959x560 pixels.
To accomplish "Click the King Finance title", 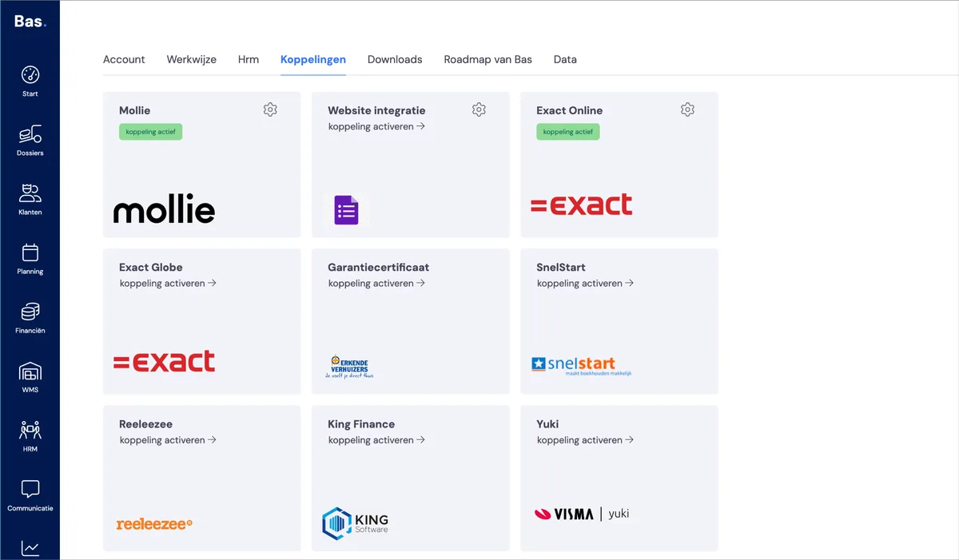I will coord(361,423).
